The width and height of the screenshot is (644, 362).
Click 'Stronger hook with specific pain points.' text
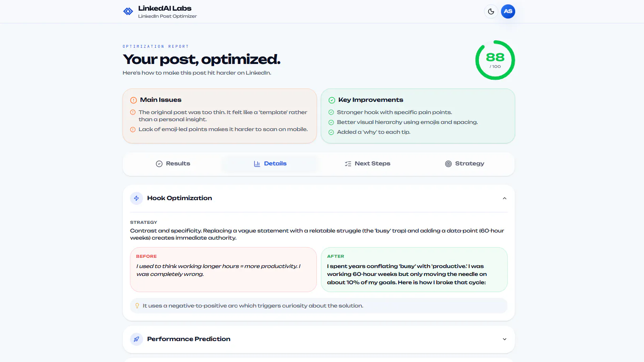click(x=394, y=113)
